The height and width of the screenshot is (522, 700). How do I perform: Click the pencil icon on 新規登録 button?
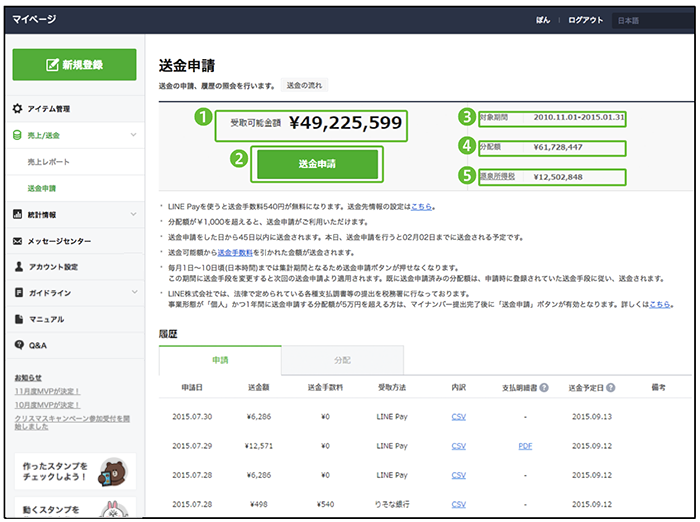click(x=52, y=65)
